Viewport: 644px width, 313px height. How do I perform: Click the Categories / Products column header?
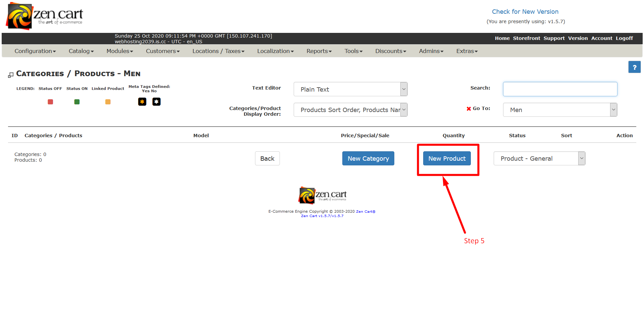point(53,136)
